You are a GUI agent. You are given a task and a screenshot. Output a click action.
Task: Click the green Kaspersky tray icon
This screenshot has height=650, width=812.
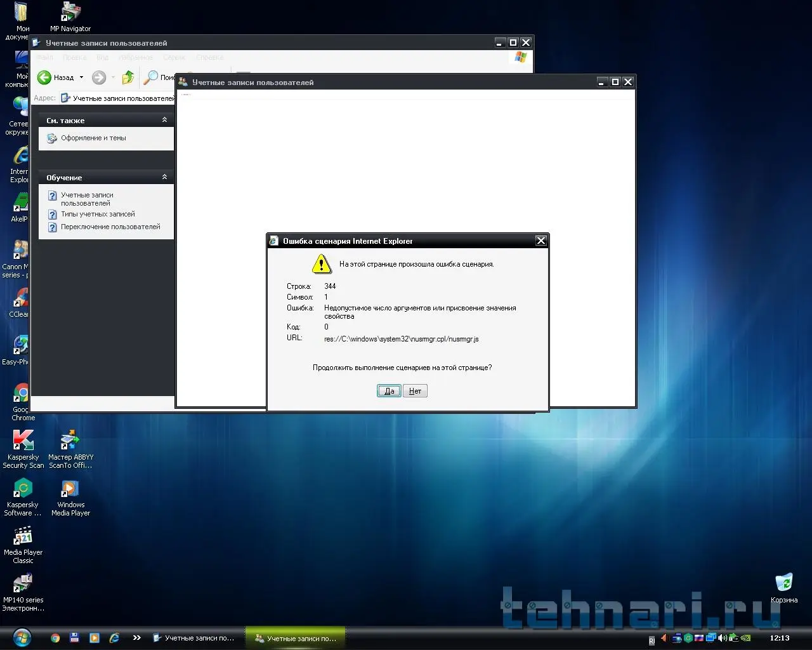(x=688, y=638)
